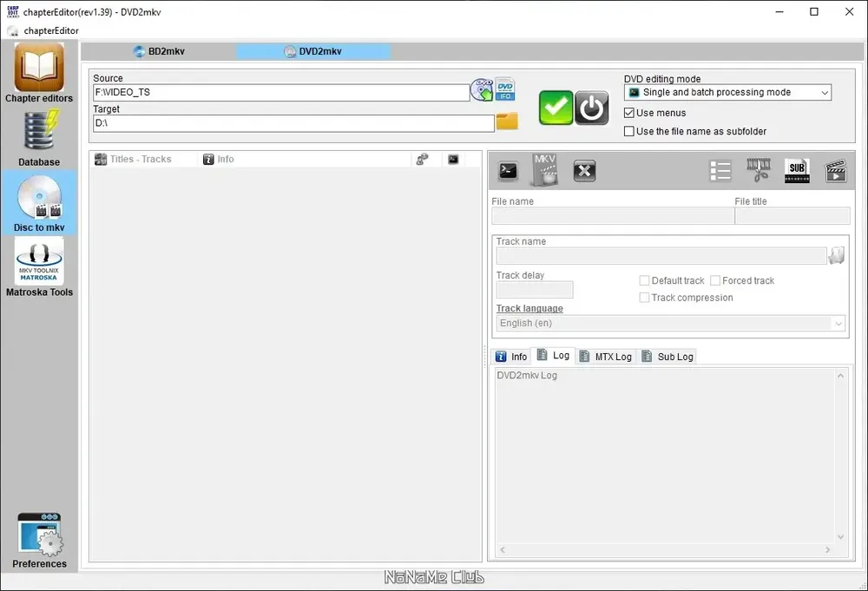Screen dimensions: 868x591
Task: Click the clapperboard play icon
Action: 835,170
